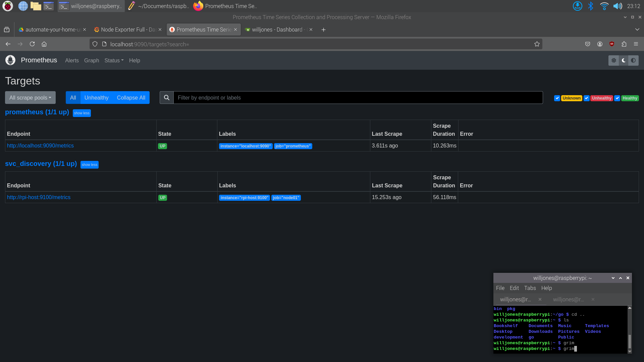Switch to willjones@raspberry terminal taskbar window

tap(91, 6)
